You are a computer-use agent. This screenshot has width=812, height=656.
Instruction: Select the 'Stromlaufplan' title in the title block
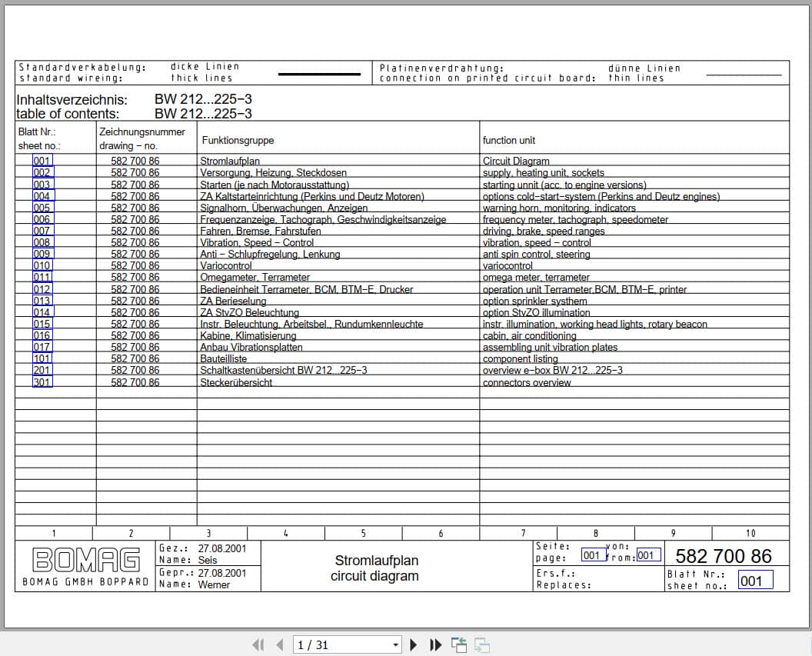coord(377,560)
